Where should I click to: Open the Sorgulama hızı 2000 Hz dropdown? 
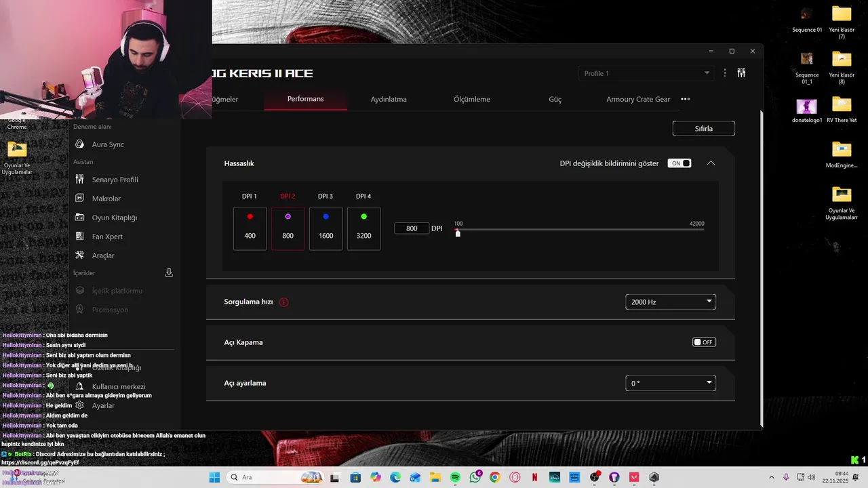(670, 302)
